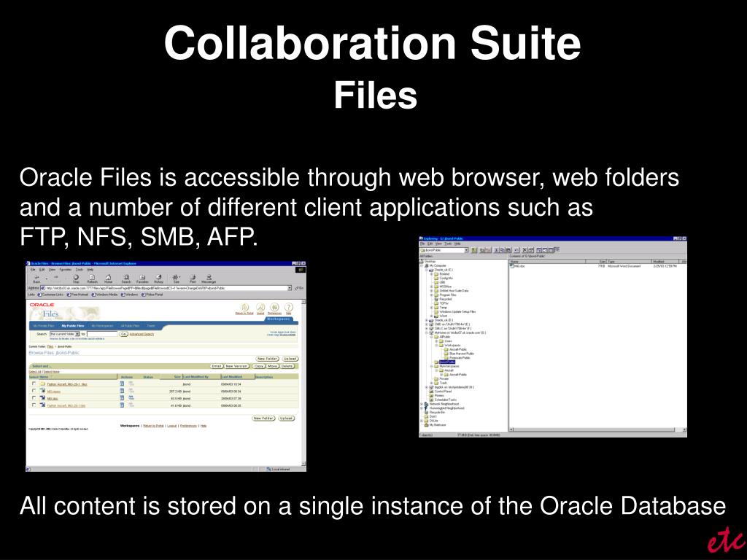This screenshot has width=747, height=560.
Task: Open the Advanced Search link
Action: (142, 334)
